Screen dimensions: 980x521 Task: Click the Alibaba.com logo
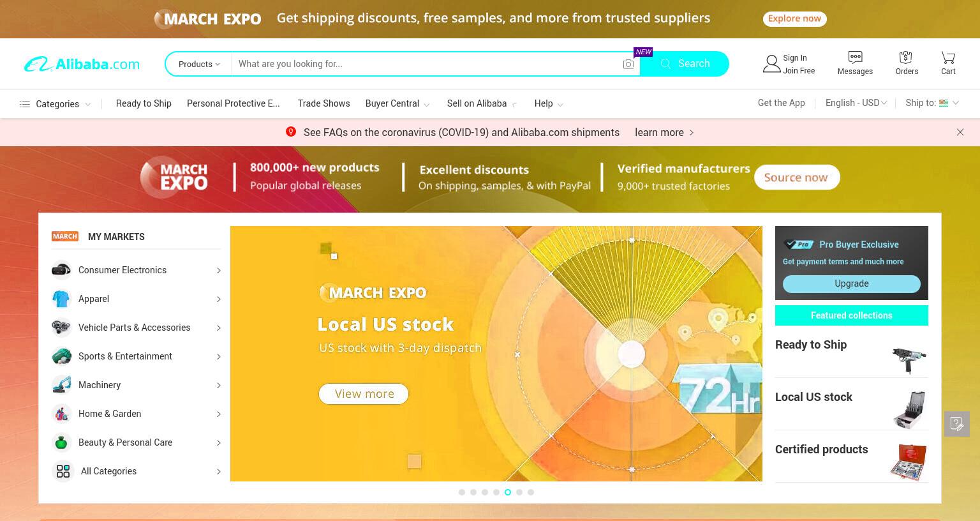(x=82, y=64)
